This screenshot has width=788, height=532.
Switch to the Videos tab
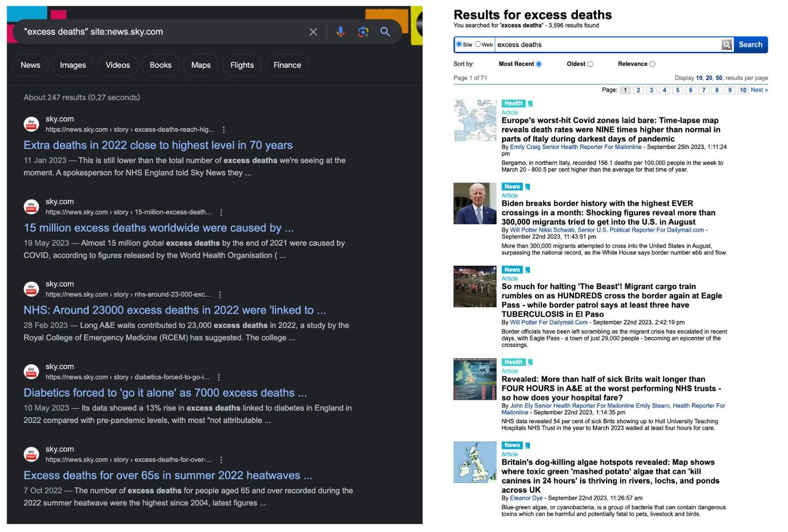pos(117,65)
